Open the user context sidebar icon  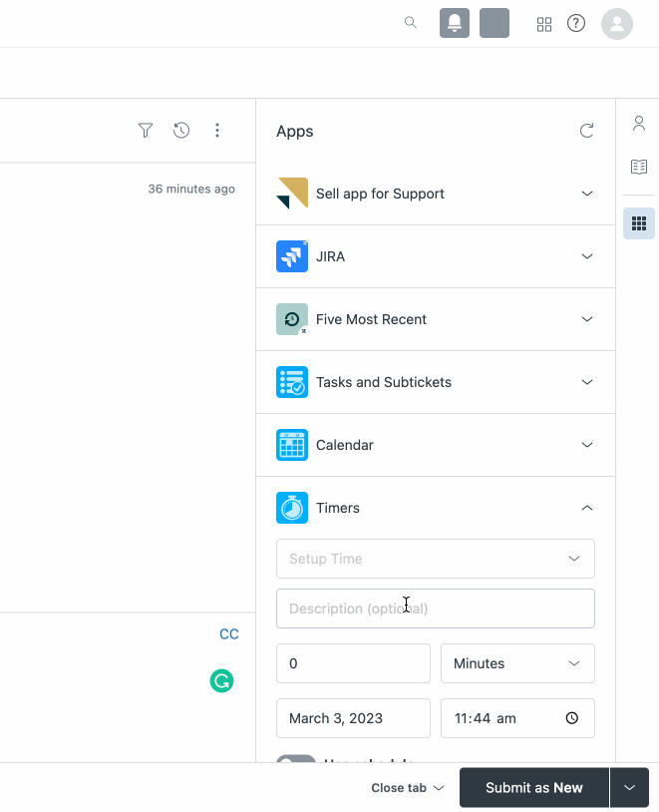coord(639,124)
